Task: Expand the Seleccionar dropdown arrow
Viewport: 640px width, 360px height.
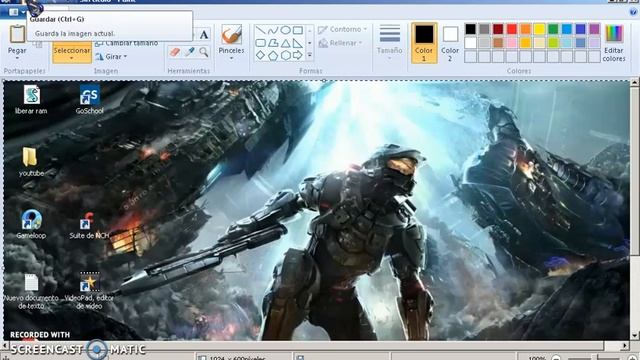Action: 72,59
